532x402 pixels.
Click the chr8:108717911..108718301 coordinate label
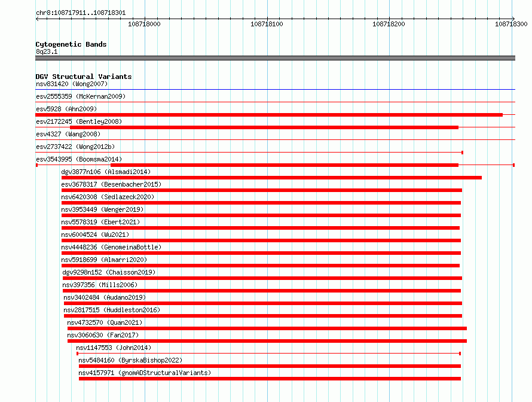(x=81, y=13)
